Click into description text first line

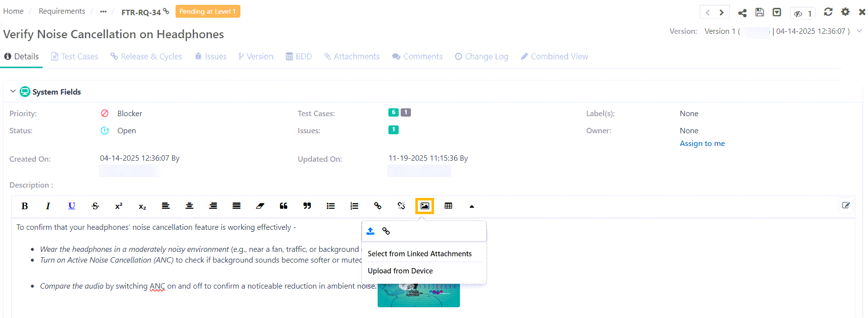coord(156,227)
